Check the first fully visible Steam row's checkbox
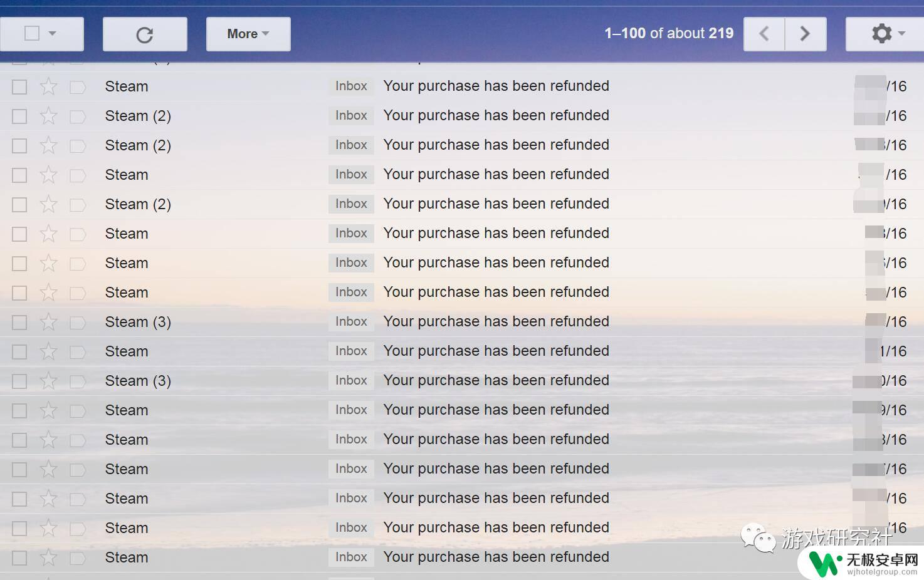This screenshot has width=924, height=580. [x=19, y=86]
